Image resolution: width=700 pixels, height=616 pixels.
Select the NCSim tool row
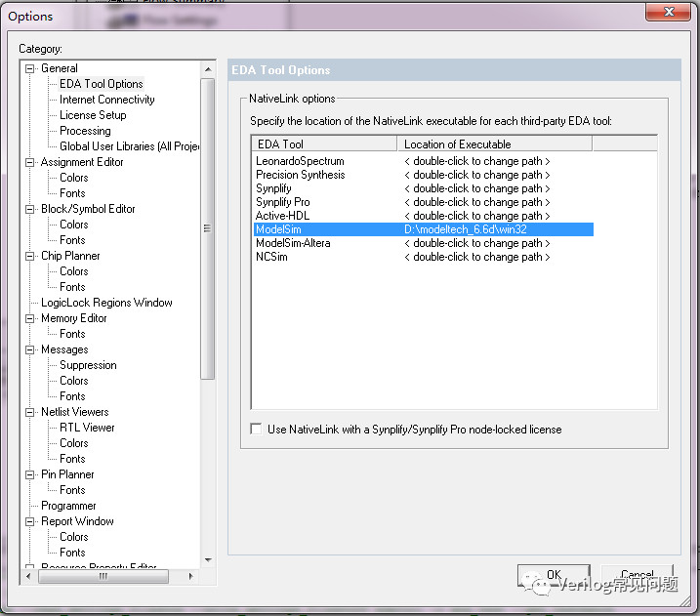point(424,257)
